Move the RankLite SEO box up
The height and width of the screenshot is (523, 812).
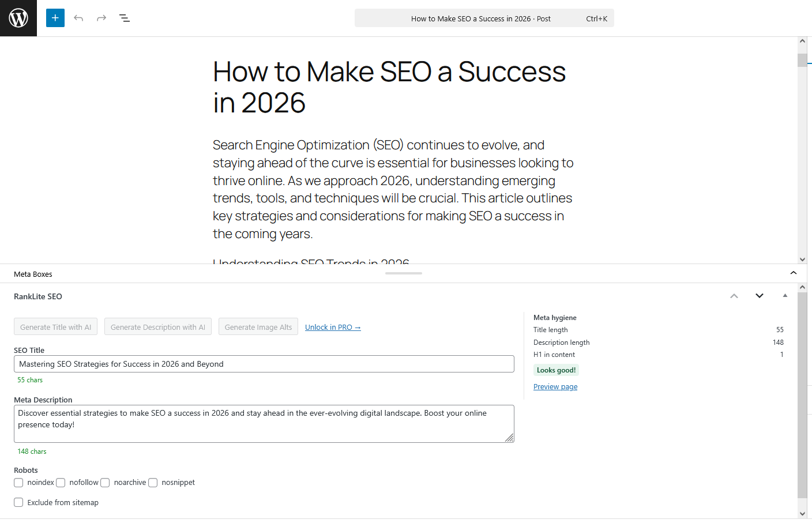point(734,296)
